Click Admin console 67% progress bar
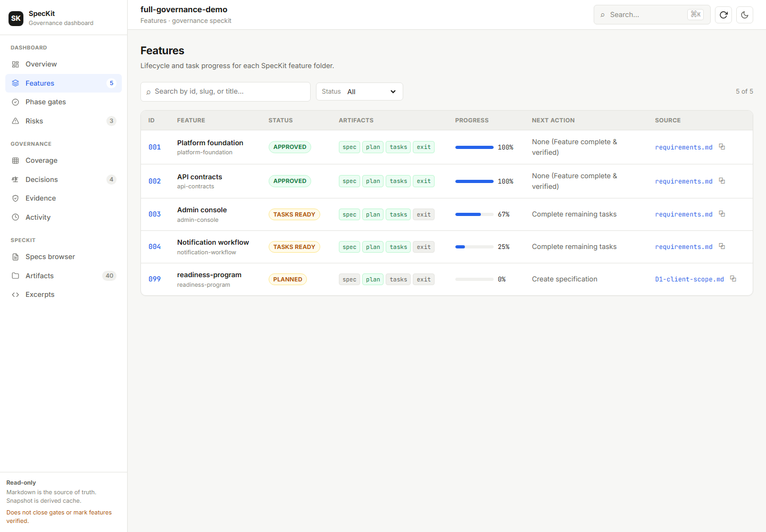 click(474, 214)
